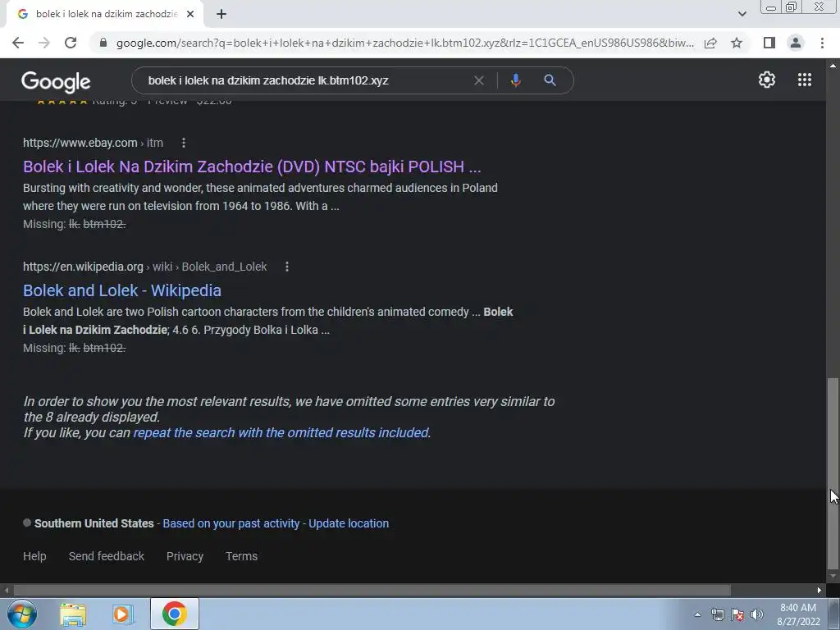Close the bolek i lolek tab
The width and height of the screenshot is (840, 630).
pos(190,15)
